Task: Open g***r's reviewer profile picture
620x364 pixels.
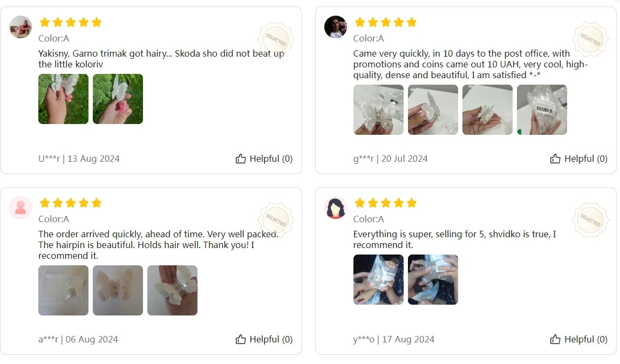Action: [x=335, y=27]
